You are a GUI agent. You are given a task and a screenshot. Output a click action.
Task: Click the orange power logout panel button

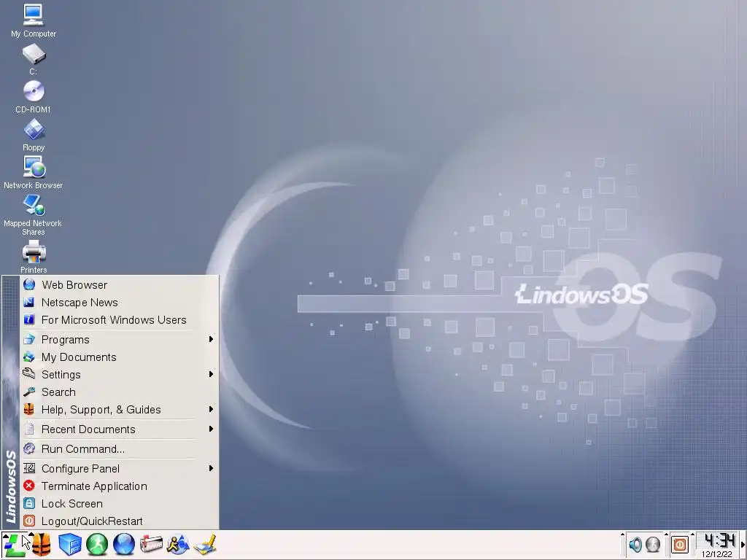[680, 544]
